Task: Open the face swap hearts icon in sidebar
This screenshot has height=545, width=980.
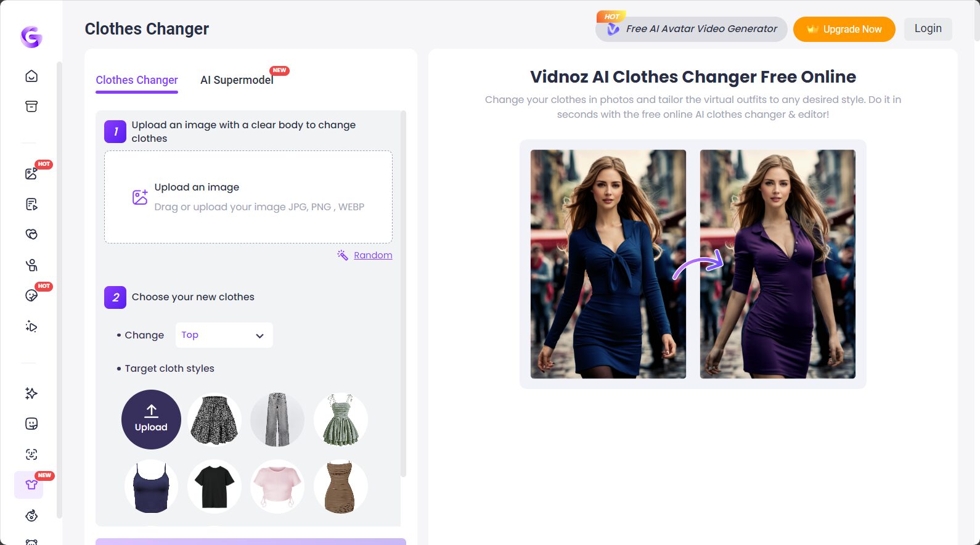Action: [31, 234]
